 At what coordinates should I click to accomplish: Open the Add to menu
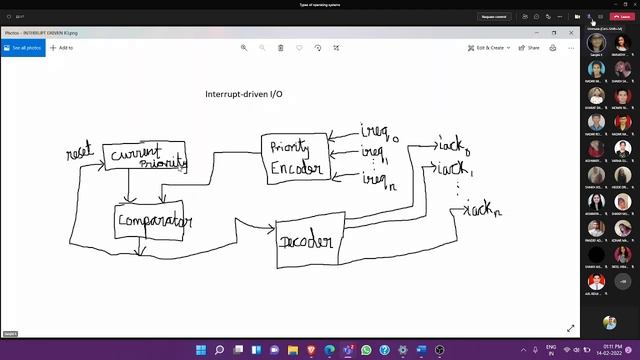coord(62,48)
